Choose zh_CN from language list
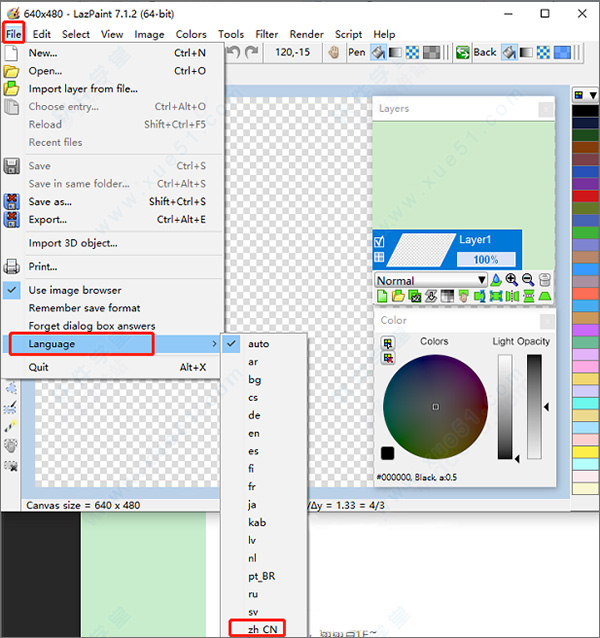 point(263,629)
